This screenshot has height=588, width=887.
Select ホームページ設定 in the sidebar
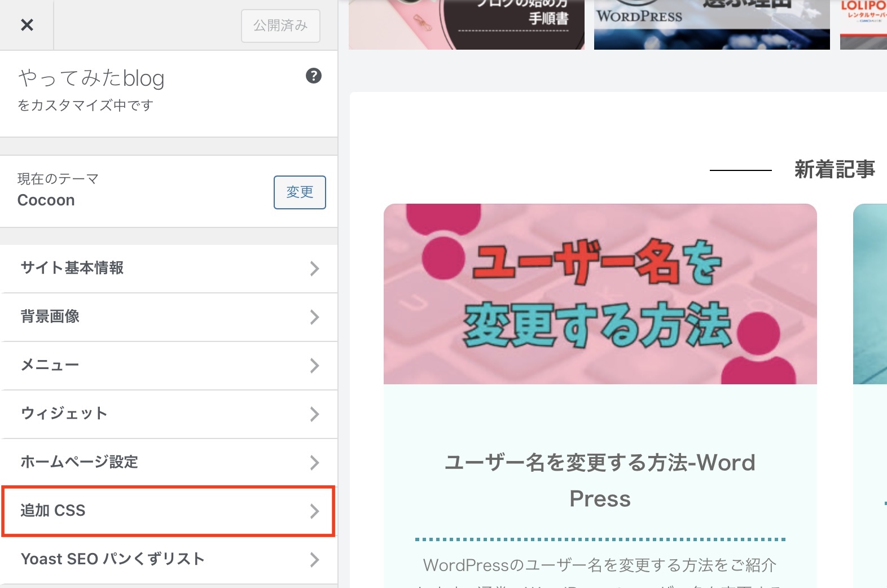pos(79,462)
